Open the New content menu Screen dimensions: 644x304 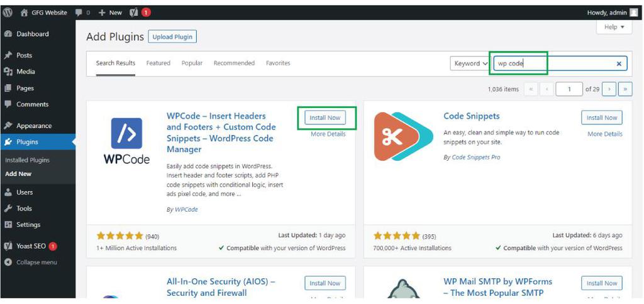(110, 13)
